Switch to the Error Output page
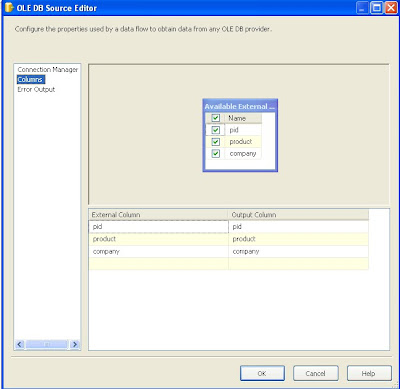Screen dimensions: 400x389 (36, 89)
